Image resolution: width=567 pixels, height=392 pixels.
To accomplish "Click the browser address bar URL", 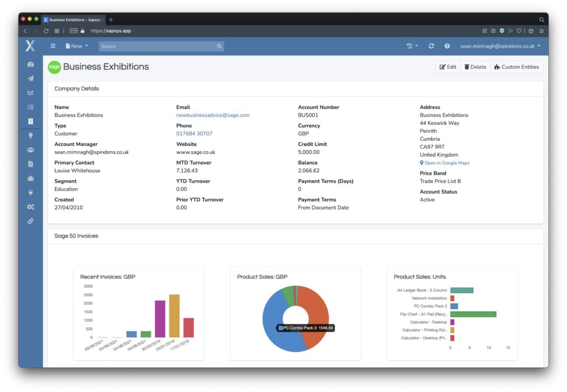I will coord(111,31).
